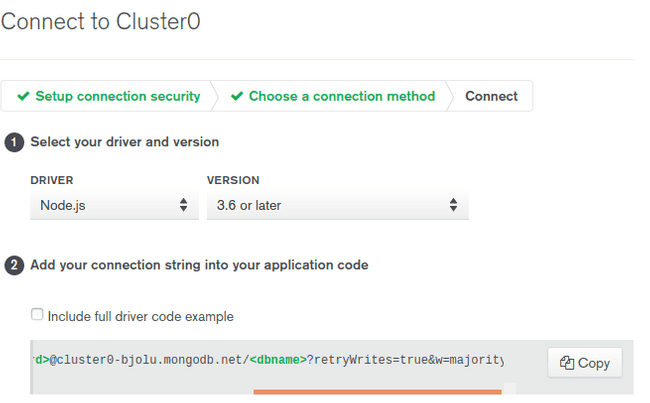Click 'Add your connection string into your application code'

click(199, 265)
